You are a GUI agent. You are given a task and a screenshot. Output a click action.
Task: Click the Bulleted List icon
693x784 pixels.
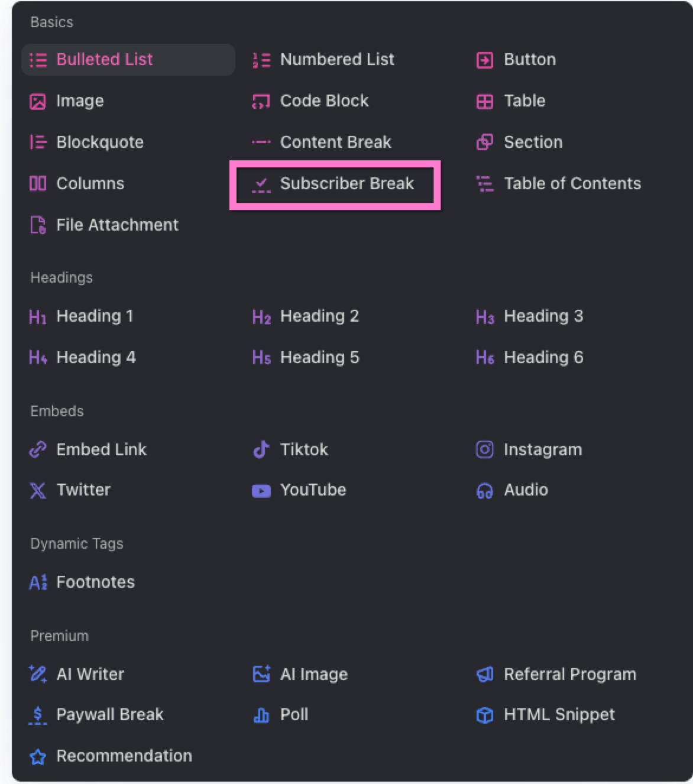pos(38,60)
